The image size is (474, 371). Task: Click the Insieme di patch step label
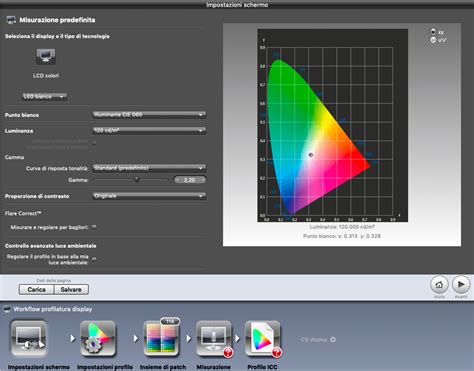(163, 367)
